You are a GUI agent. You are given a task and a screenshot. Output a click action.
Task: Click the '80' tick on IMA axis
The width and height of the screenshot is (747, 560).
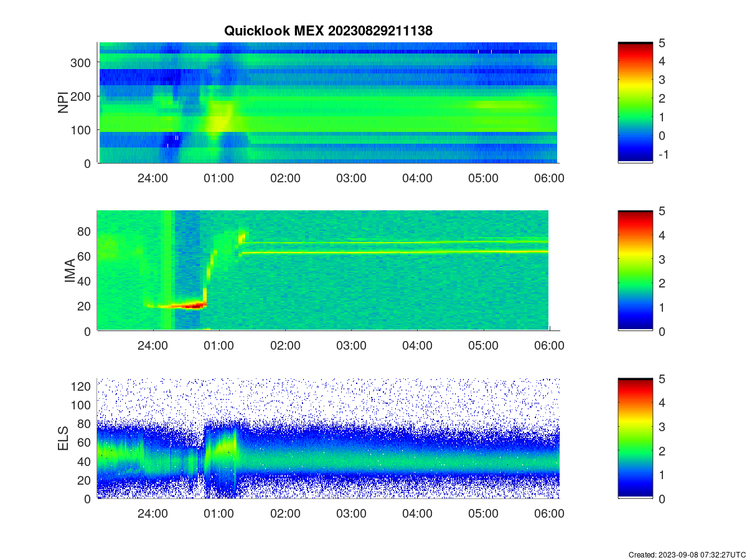tap(85, 231)
